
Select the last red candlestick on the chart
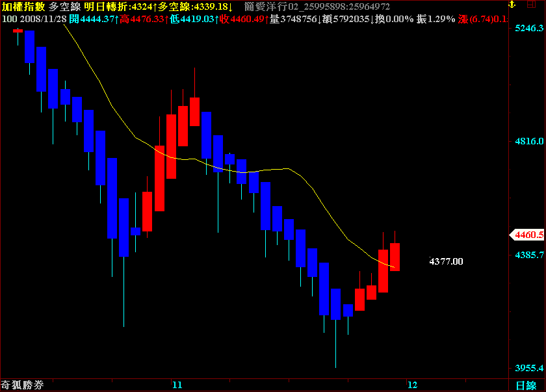(395, 257)
